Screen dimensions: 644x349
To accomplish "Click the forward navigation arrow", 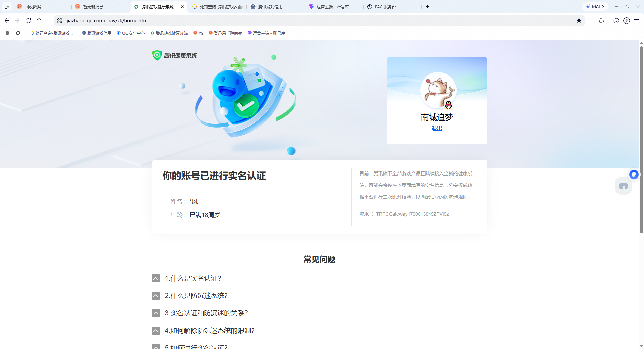I will point(17,21).
